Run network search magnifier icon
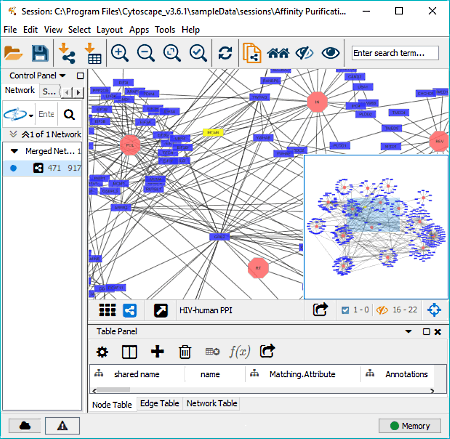This screenshot has width=450, height=439. [69, 114]
